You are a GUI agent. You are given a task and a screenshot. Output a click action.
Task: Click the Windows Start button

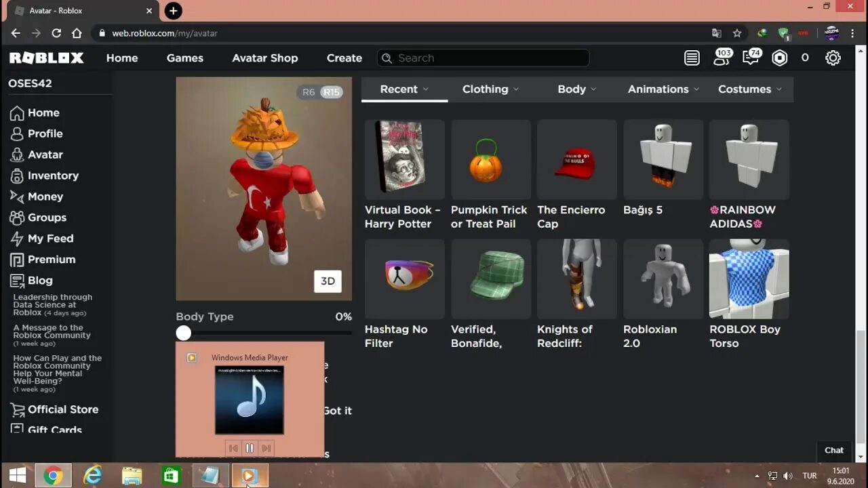(17, 476)
